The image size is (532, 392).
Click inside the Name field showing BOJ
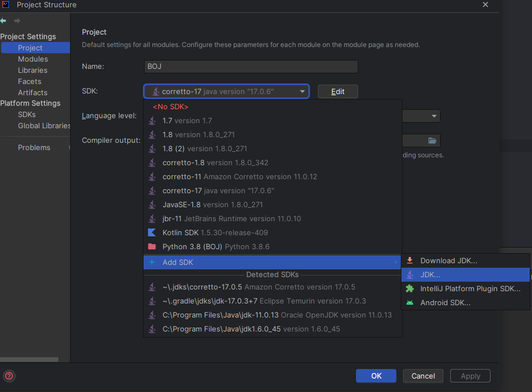pos(251,66)
